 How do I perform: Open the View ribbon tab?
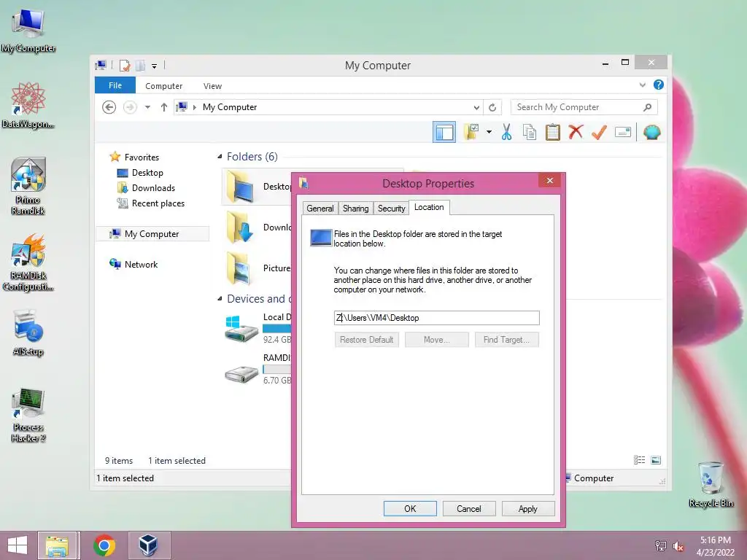pyautogui.click(x=212, y=86)
